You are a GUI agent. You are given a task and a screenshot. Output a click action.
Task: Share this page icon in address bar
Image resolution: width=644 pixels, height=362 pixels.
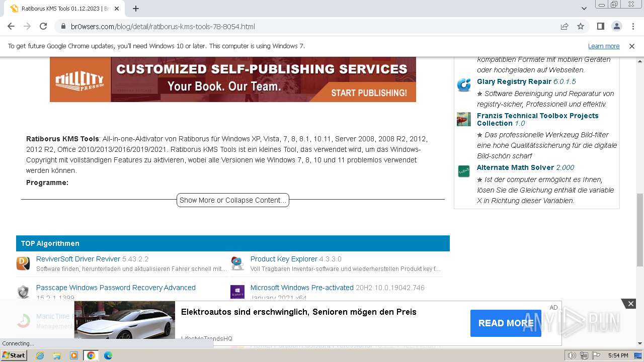[x=565, y=26]
